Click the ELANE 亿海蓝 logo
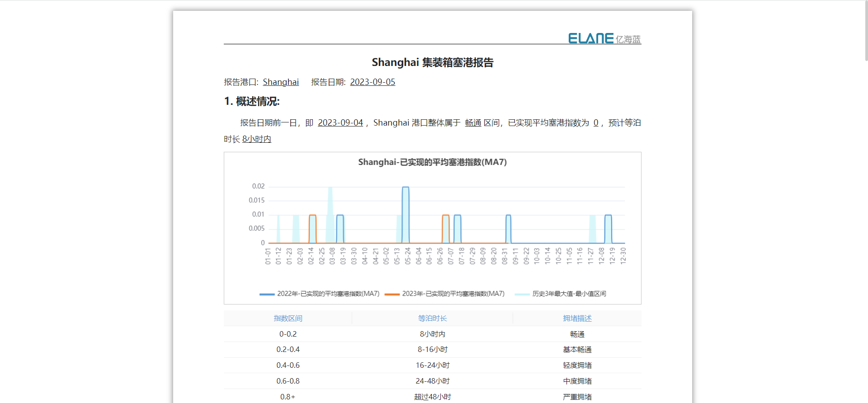Screen dimensions: 868x403 click(x=604, y=38)
